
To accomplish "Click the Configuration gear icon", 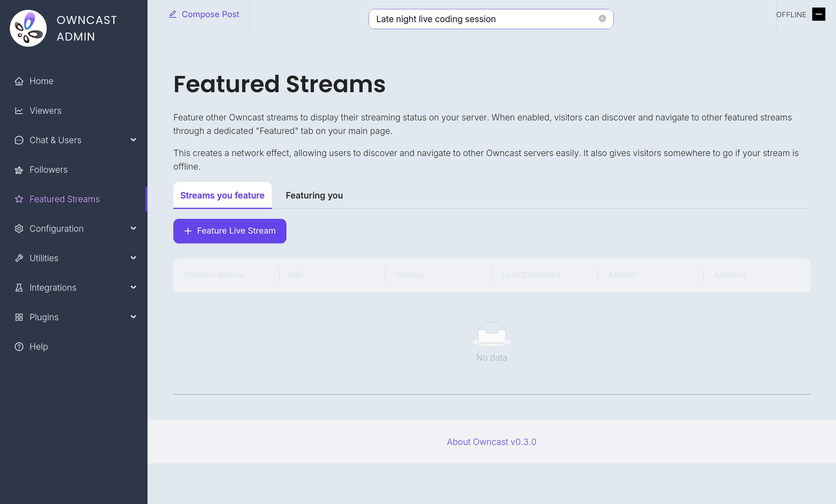I will click(19, 229).
